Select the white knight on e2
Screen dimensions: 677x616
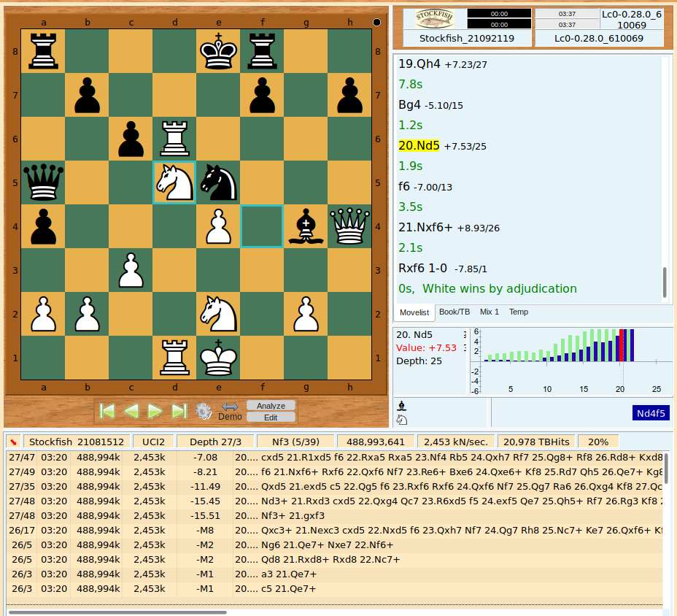coord(218,314)
